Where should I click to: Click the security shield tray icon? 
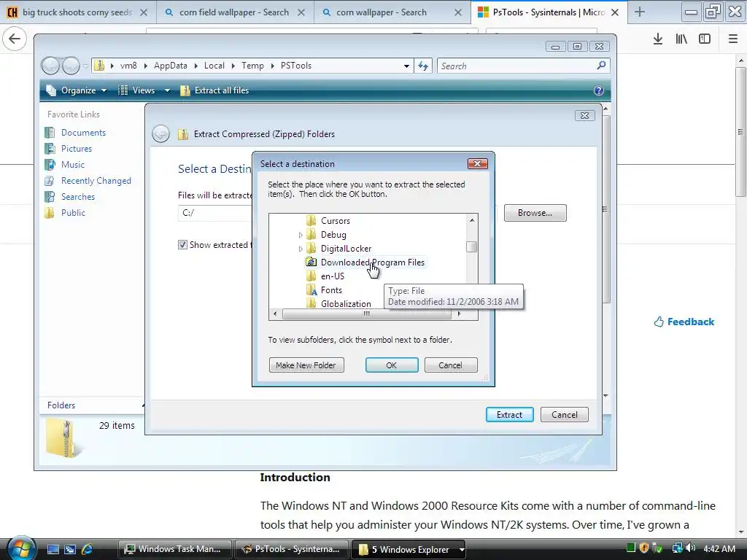click(x=643, y=548)
